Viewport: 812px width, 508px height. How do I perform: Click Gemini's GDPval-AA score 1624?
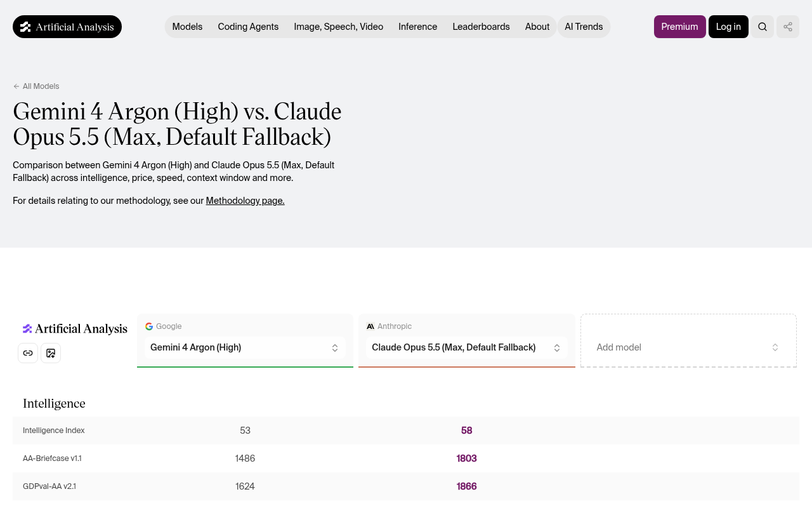246,486
